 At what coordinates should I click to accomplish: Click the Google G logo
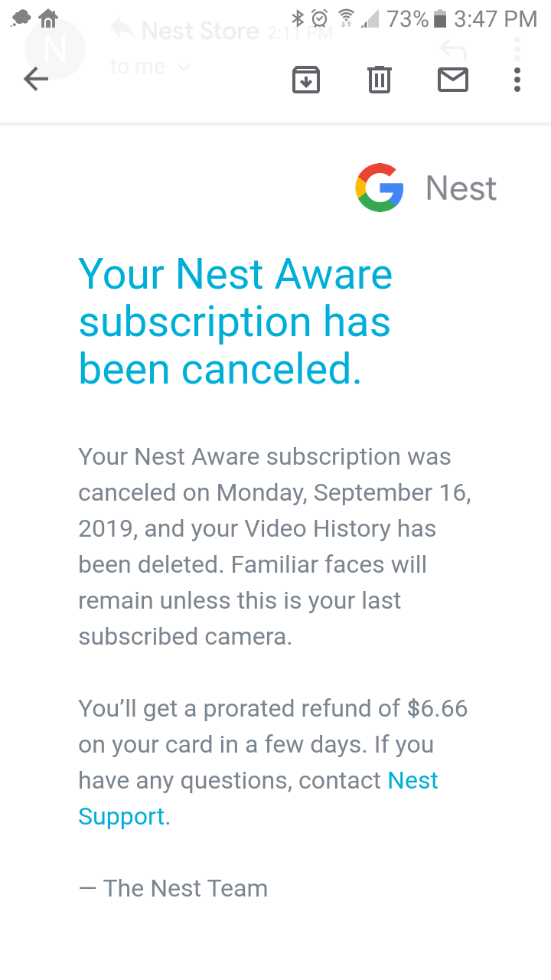point(380,188)
